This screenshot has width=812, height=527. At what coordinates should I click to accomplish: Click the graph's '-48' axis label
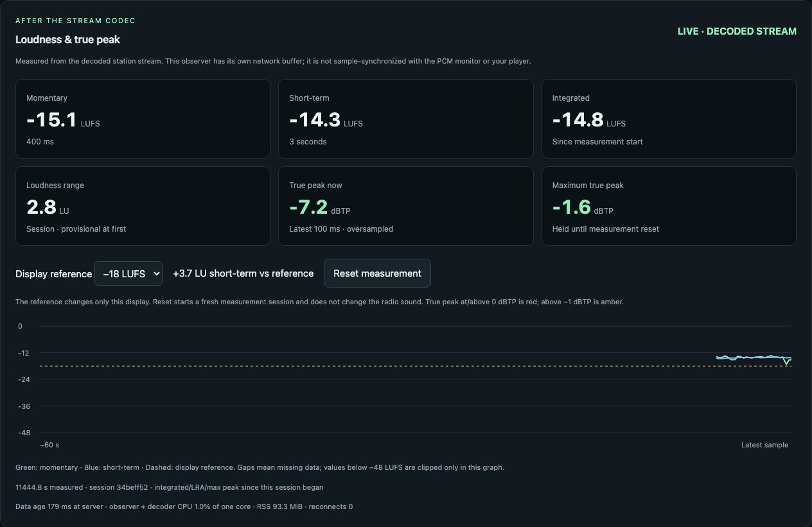(23, 433)
